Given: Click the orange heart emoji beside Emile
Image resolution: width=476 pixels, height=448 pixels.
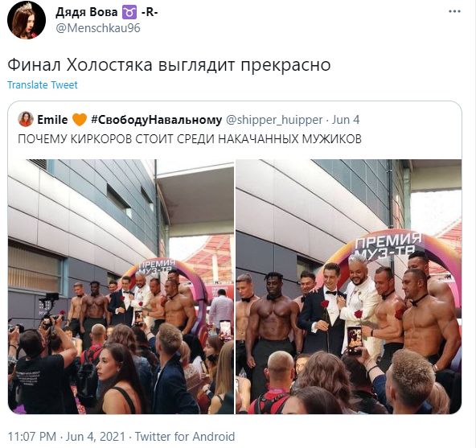Looking at the screenshot, I should (80, 120).
